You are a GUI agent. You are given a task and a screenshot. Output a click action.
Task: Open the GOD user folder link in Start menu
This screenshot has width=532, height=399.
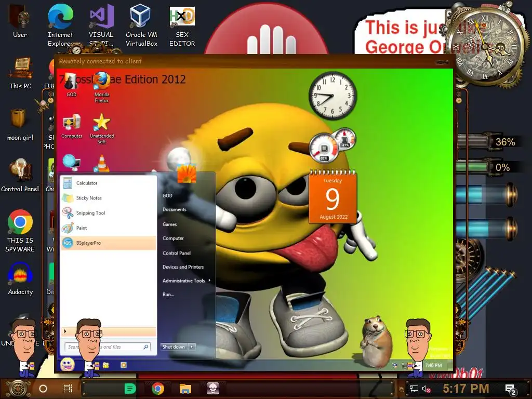click(167, 195)
